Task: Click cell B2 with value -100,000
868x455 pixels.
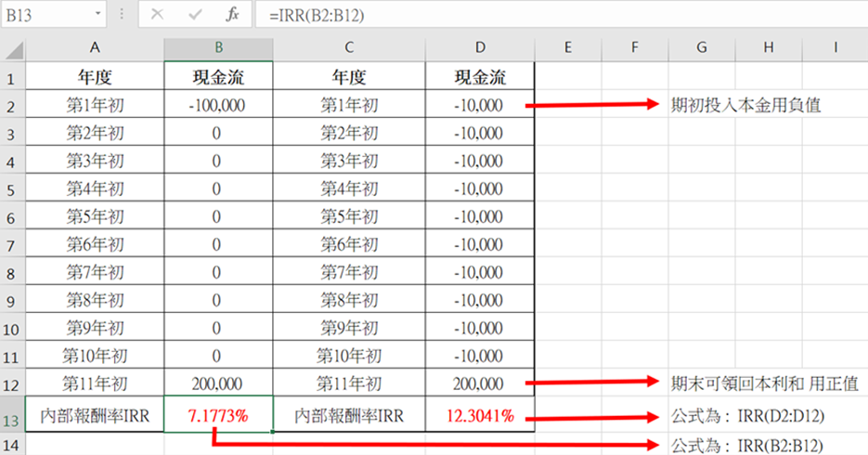Action: click(219, 104)
